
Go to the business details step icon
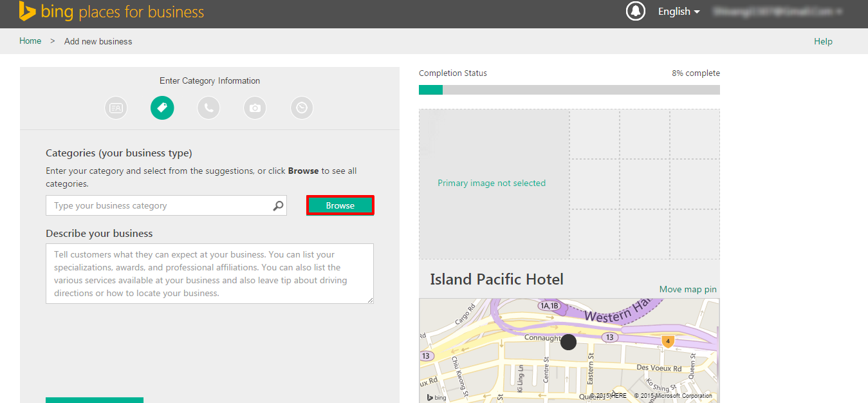tap(116, 108)
